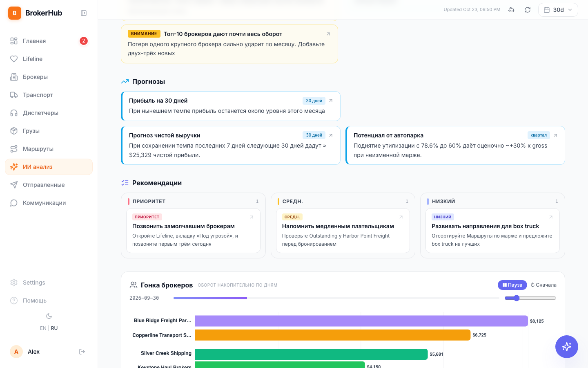Image resolution: width=588 pixels, height=368 pixels.
Task: Click the broker race timeline progress bar
Action: (x=336, y=298)
